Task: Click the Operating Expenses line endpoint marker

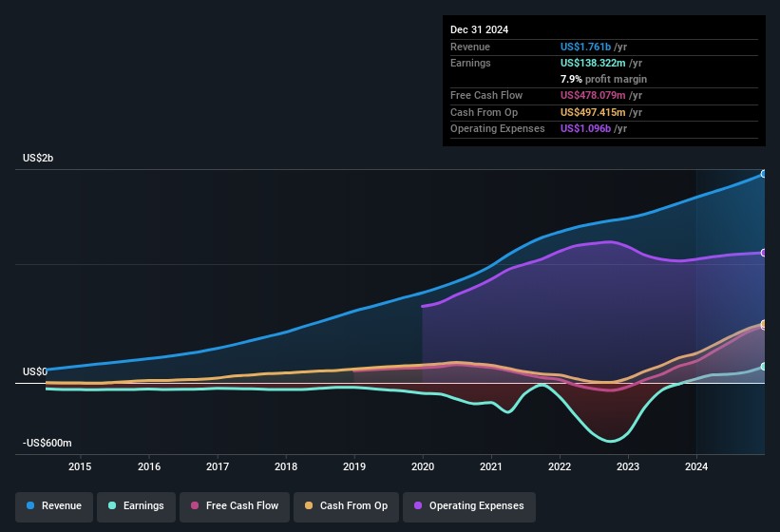Action: click(764, 253)
